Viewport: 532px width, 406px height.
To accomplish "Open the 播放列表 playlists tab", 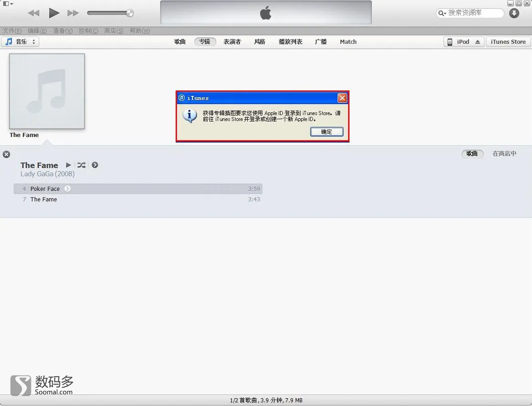I will pyautogui.click(x=291, y=42).
